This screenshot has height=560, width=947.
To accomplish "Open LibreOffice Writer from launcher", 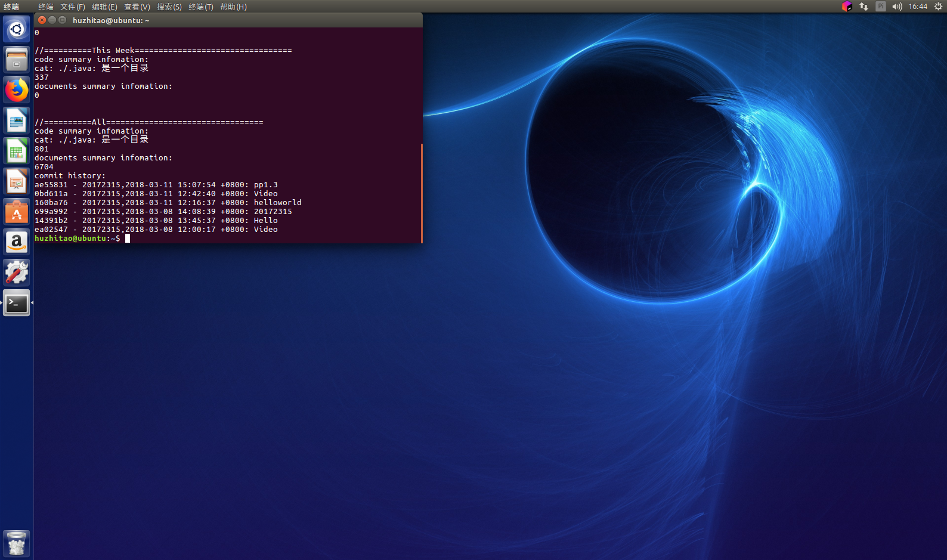I will (17, 120).
